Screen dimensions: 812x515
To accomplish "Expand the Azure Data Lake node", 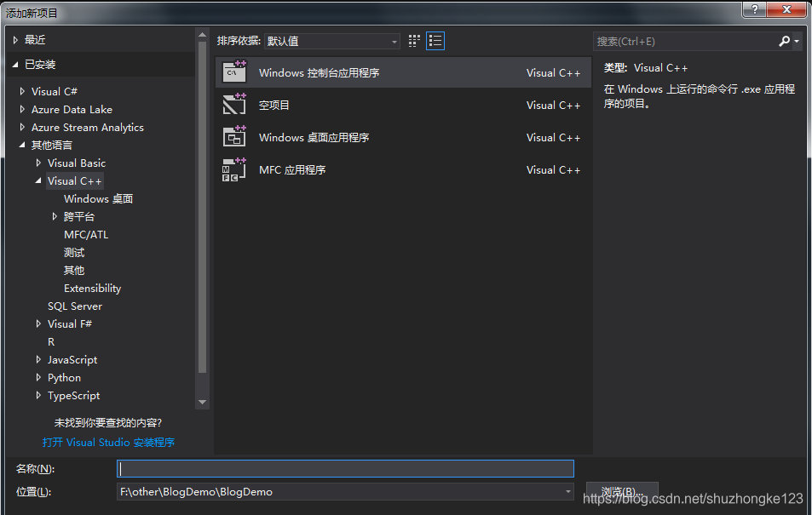I will click(22, 109).
